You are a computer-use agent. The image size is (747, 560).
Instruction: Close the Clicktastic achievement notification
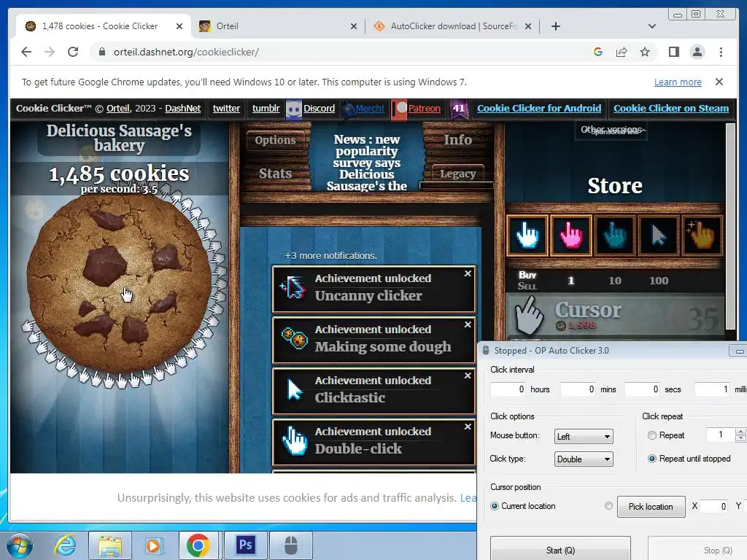[468, 376]
